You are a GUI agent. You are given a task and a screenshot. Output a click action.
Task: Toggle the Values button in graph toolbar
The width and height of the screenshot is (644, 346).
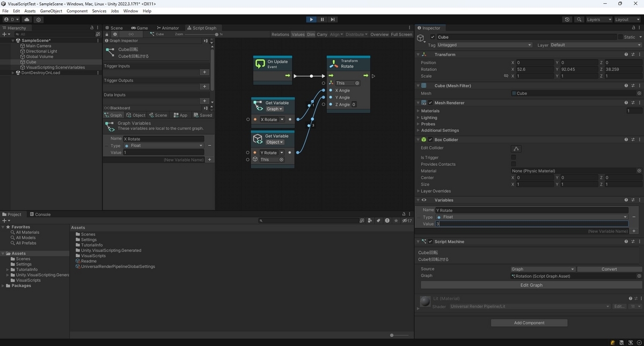click(x=298, y=34)
